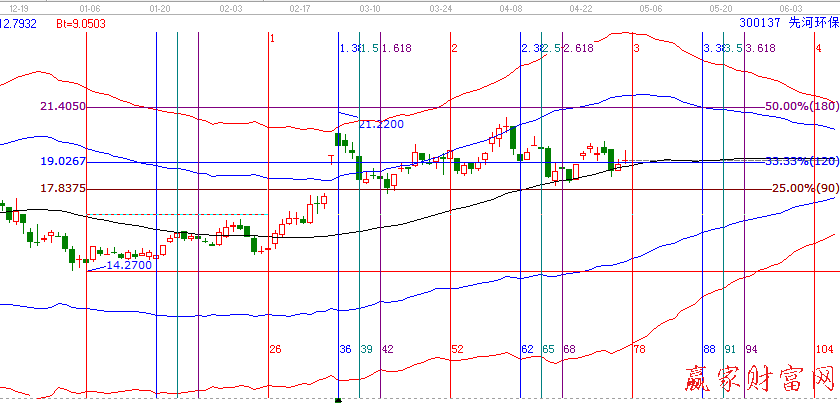Select the 2.618 Fibonacci time label

(x=578, y=48)
